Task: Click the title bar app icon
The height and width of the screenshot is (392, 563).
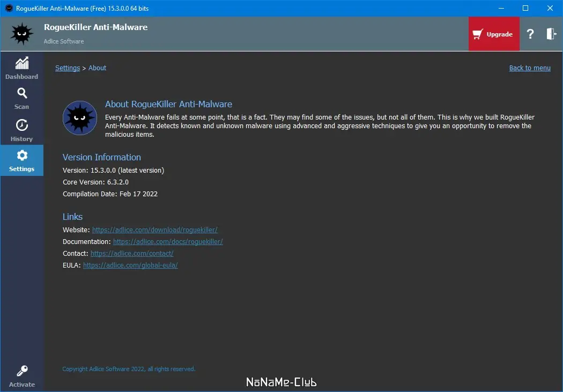Action: 9,8
